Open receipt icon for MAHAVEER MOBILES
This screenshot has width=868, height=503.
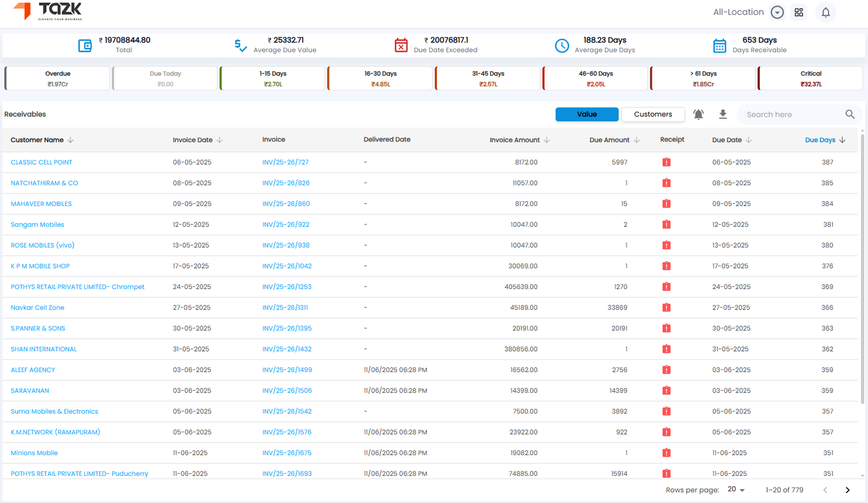pyautogui.click(x=666, y=204)
